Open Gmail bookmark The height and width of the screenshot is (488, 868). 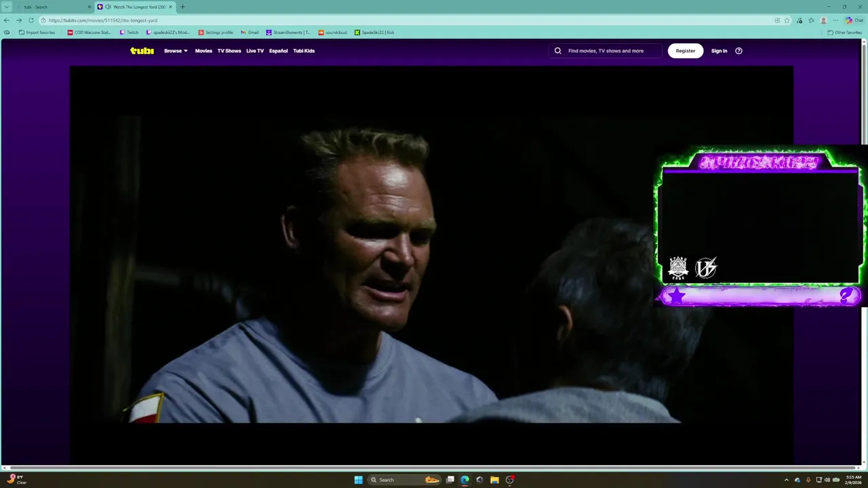(x=250, y=33)
